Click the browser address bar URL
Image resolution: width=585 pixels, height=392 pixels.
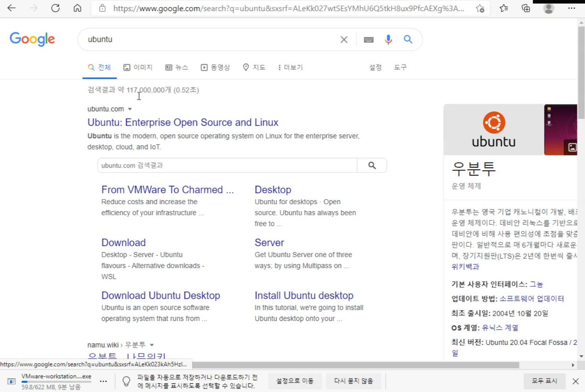(x=289, y=8)
